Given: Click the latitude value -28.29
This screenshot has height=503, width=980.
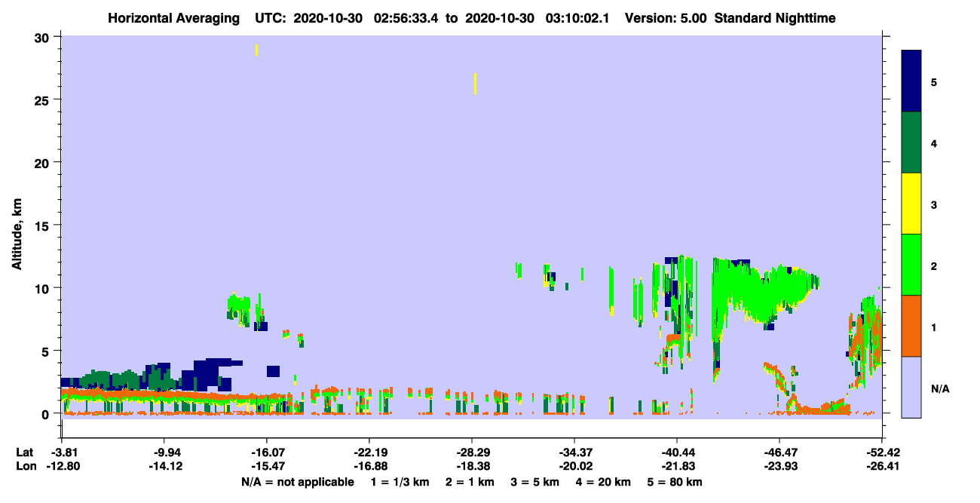Looking at the screenshot, I should coord(471,452).
